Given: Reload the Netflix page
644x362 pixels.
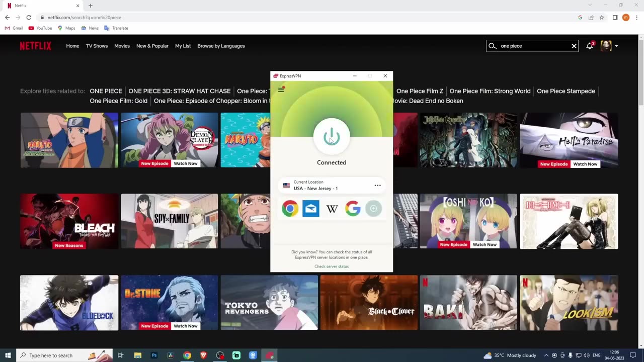Looking at the screenshot, I should click(29, 17).
